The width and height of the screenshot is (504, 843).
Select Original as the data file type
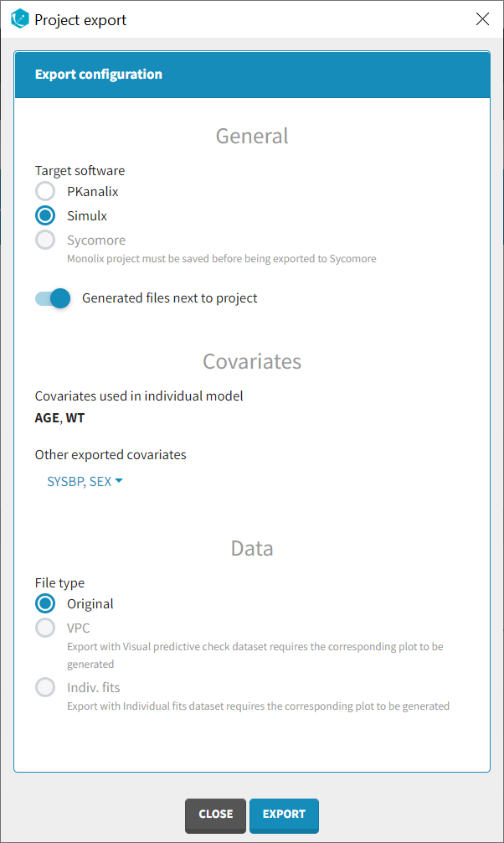[45, 603]
